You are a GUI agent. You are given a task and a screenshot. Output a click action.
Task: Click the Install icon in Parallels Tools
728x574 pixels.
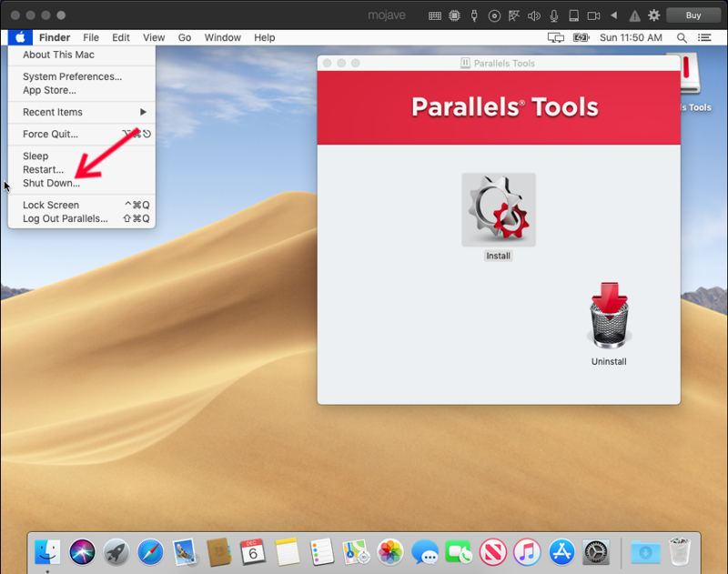(498, 210)
